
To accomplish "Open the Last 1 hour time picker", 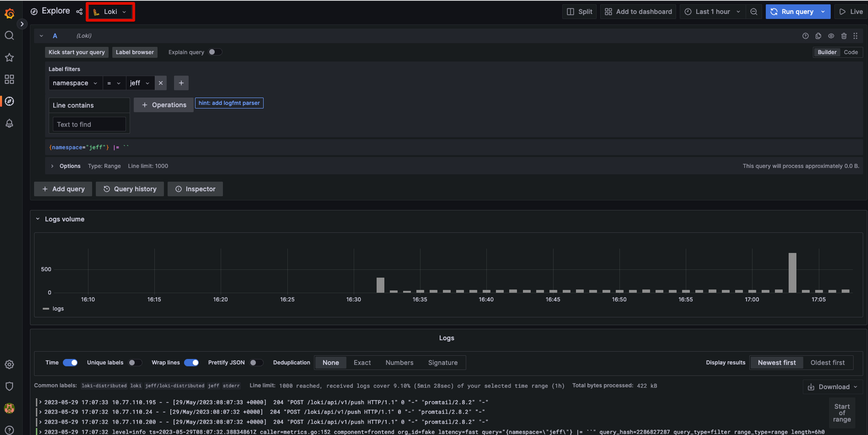I will pos(713,12).
